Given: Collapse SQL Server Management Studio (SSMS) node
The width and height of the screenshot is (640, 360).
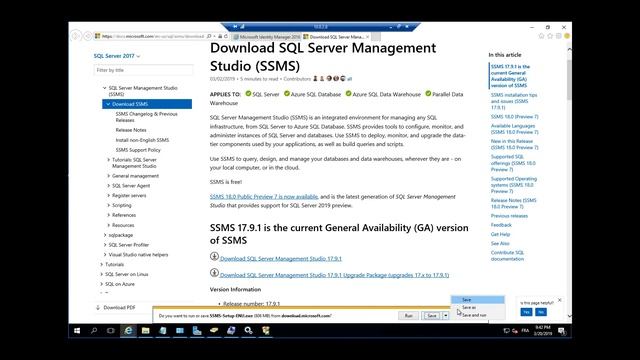Looking at the screenshot, I should click(x=104, y=88).
